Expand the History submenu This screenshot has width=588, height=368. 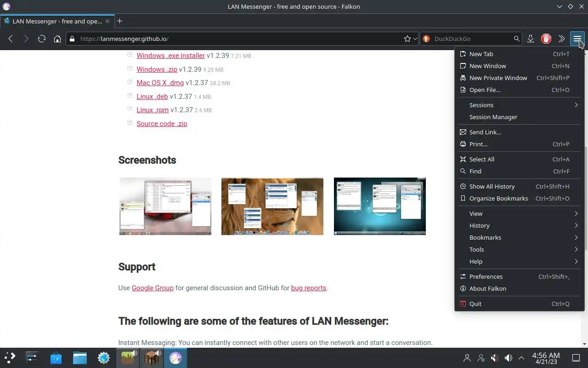tap(519, 225)
